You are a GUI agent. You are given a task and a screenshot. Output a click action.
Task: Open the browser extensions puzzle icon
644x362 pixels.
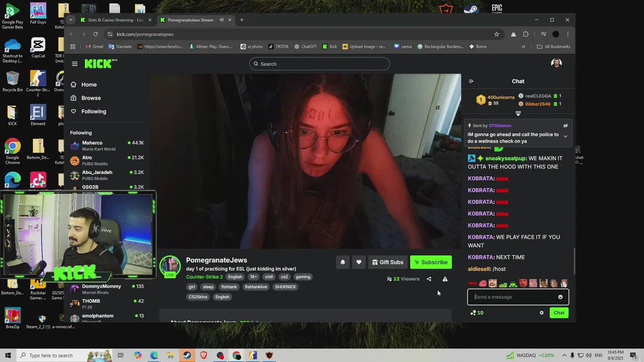(526, 34)
